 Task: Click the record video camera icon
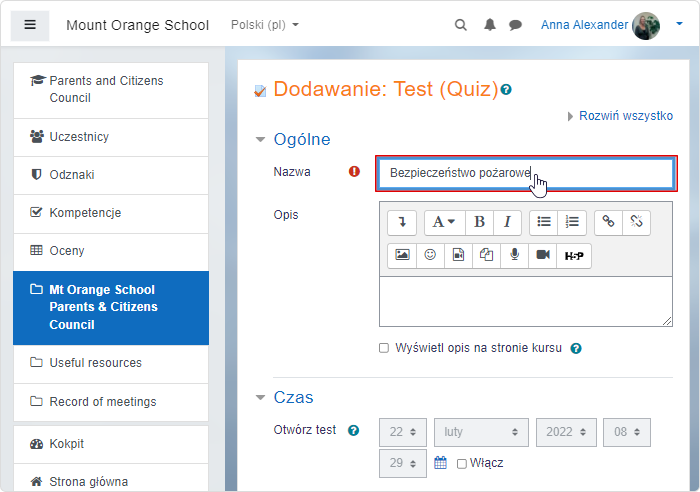tap(542, 255)
